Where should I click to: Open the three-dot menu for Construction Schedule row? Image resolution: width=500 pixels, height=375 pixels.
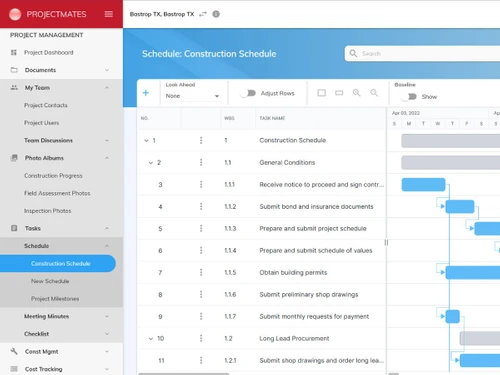pos(201,140)
